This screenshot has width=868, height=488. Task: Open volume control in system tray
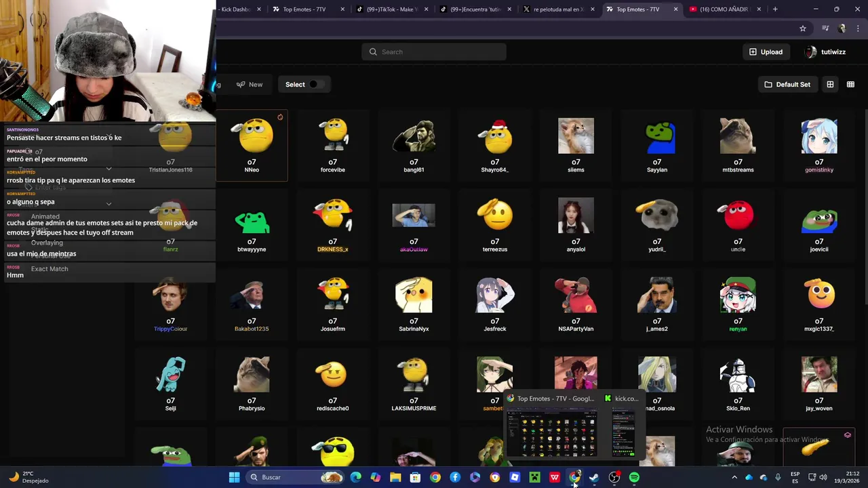[x=823, y=477]
